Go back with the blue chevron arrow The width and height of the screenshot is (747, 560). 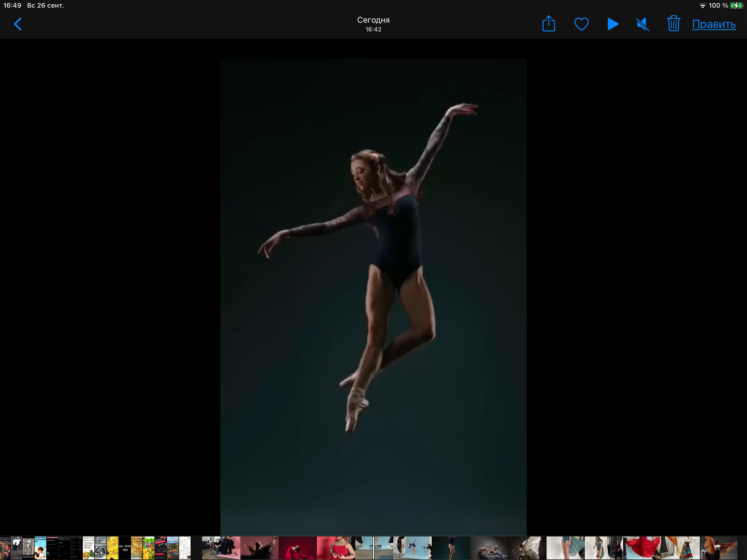18,24
